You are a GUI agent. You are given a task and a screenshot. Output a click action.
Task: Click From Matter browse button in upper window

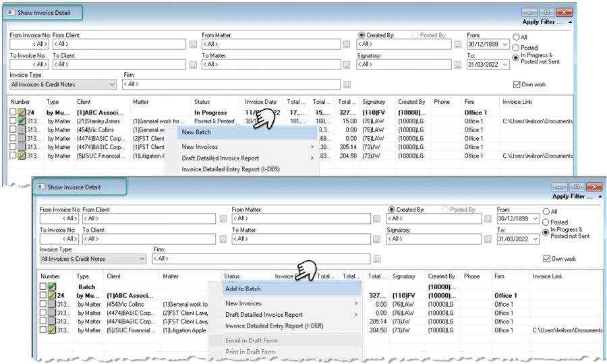[347, 44]
